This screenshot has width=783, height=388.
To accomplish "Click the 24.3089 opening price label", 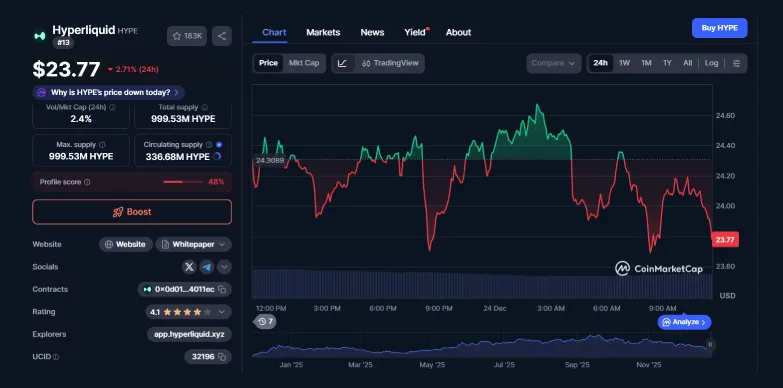I will [270, 160].
